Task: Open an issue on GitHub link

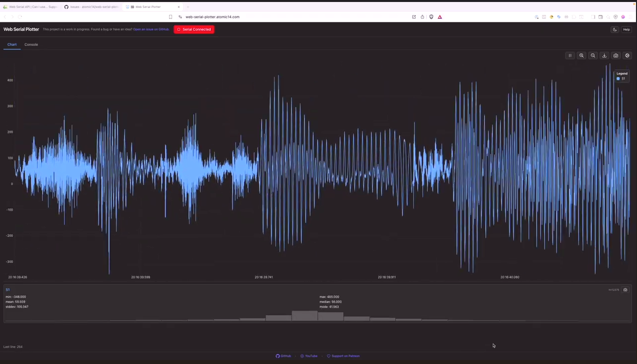Action: tap(151, 29)
